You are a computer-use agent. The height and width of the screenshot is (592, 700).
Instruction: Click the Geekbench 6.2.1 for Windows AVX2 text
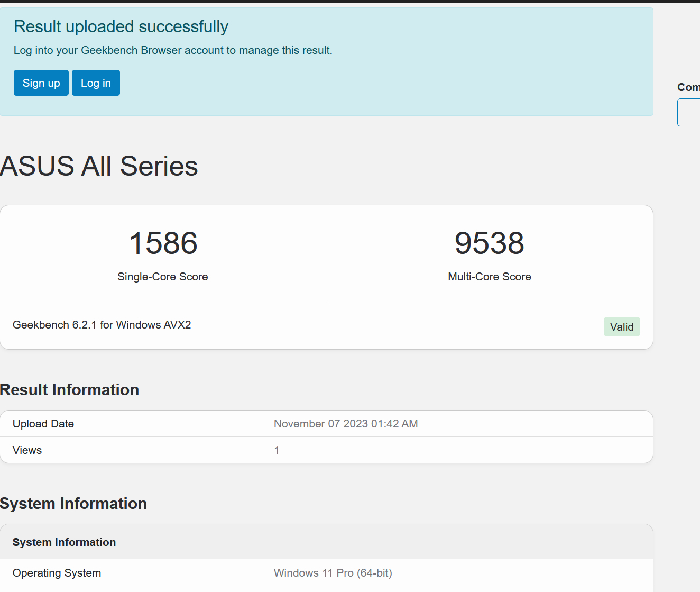click(x=102, y=325)
